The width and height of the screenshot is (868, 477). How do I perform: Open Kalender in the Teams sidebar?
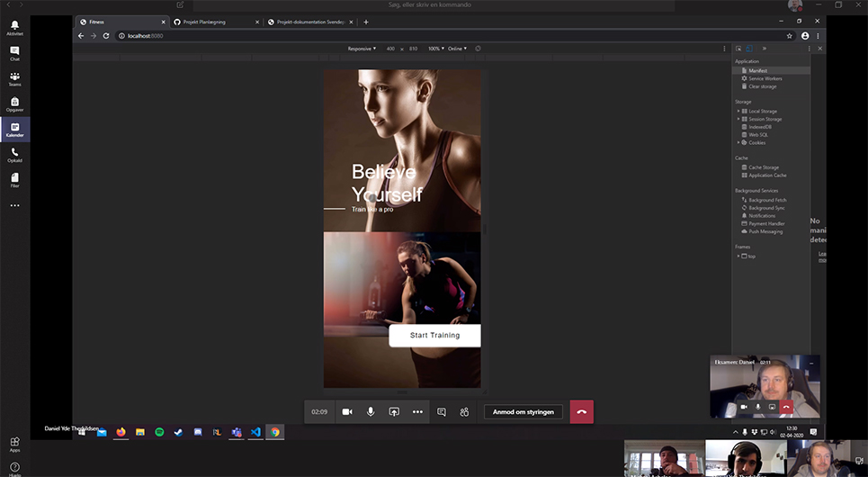(x=15, y=130)
